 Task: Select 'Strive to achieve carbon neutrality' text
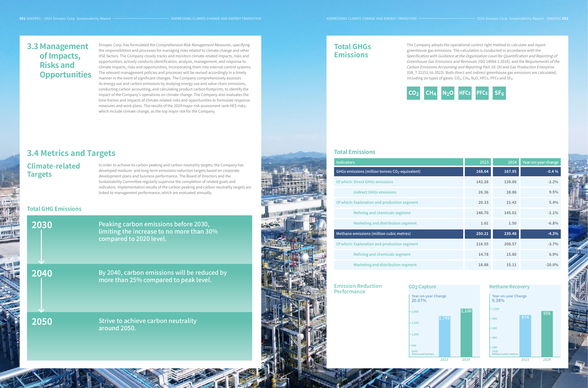tap(148, 321)
